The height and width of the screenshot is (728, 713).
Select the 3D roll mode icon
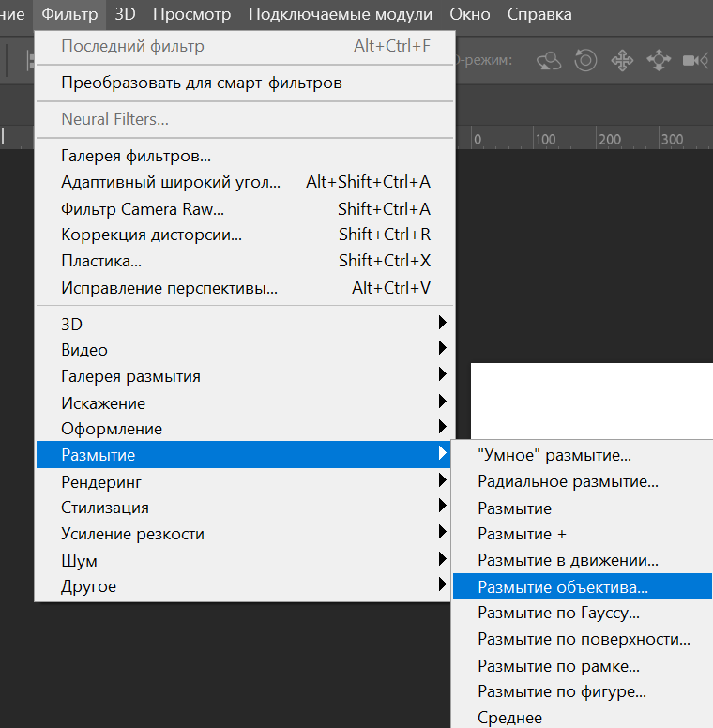(585, 60)
